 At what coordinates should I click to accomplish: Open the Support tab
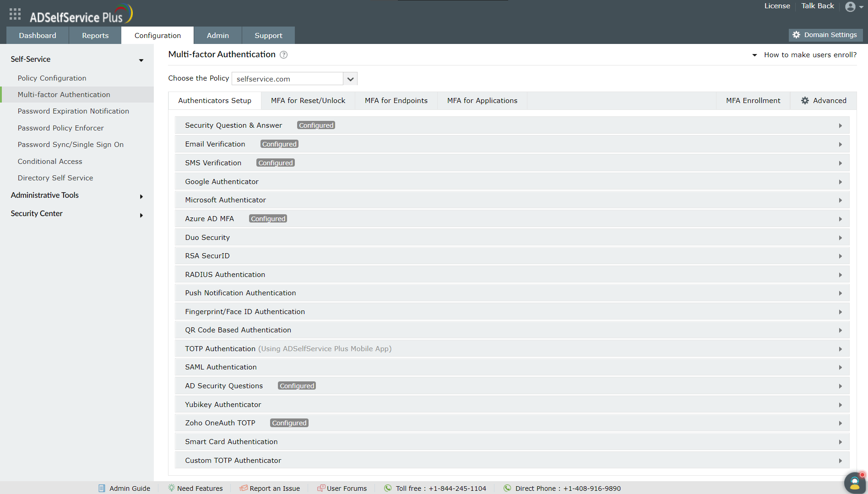coord(268,35)
